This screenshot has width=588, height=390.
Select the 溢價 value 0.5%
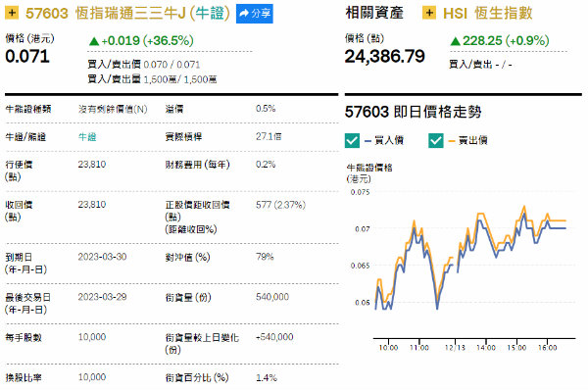click(x=266, y=109)
